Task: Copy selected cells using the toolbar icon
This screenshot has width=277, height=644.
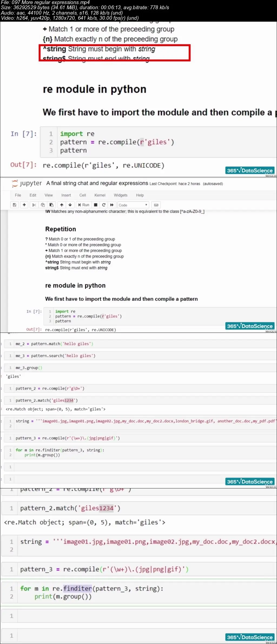Action: 43,205
